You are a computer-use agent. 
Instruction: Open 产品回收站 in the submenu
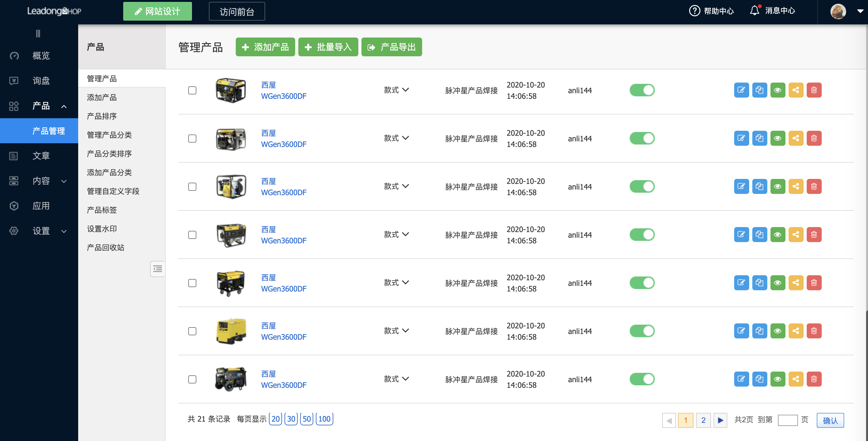105,247
